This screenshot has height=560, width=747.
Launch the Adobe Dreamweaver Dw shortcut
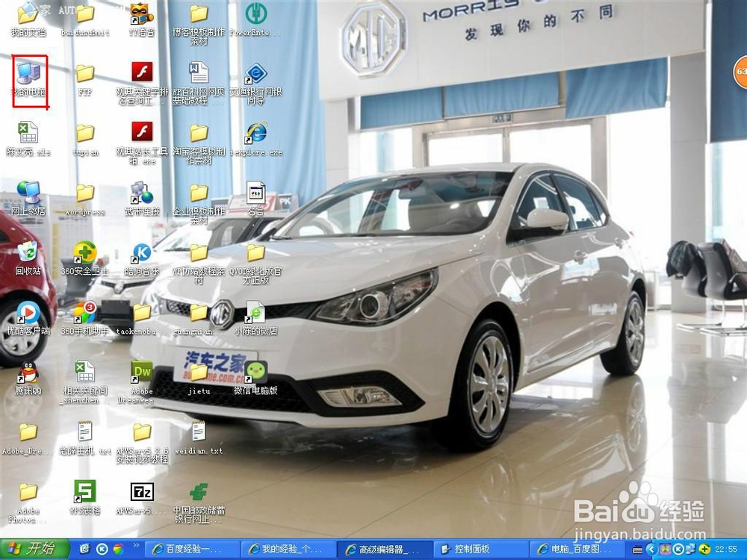(x=142, y=373)
